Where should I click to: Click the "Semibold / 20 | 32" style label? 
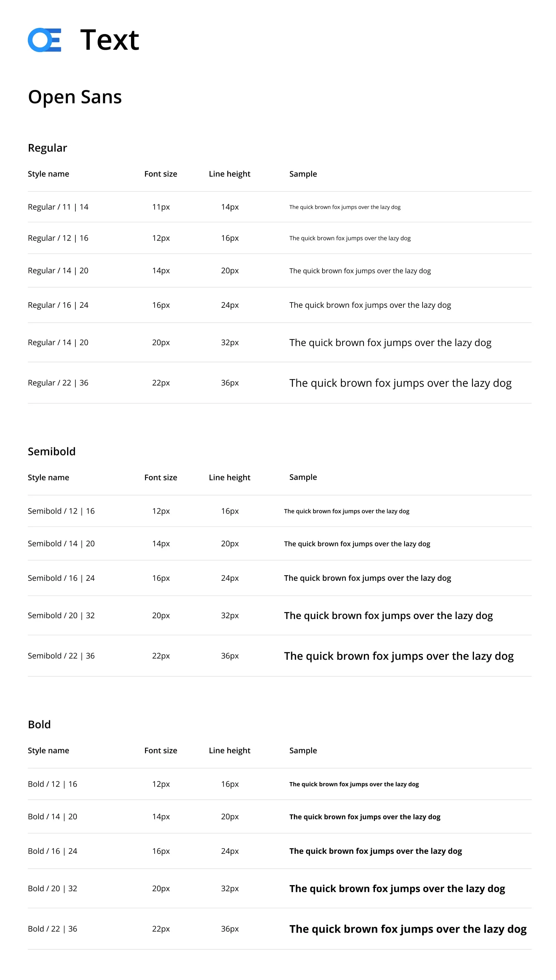pos(61,615)
